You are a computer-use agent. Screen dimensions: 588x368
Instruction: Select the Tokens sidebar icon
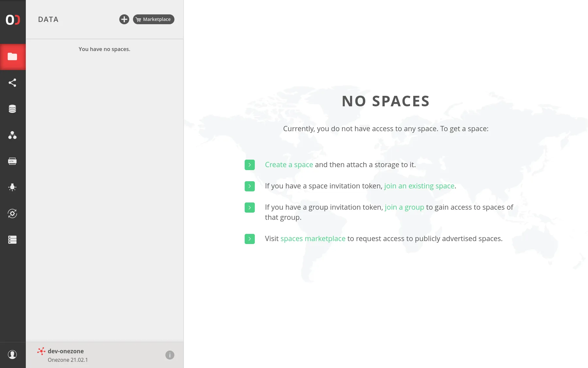coord(13,161)
